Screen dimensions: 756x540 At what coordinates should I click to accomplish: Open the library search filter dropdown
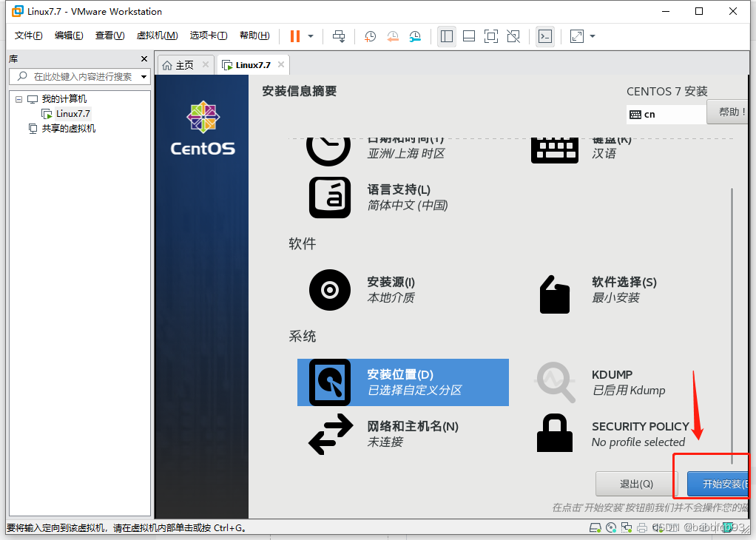coord(144,77)
